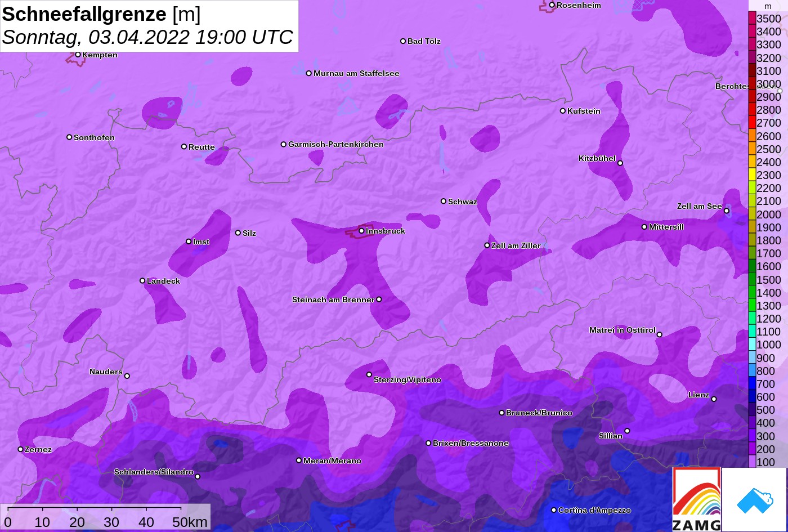Select the Reutte marker dot
The height and width of the screenshot is (532, 788).
pos(183,147)
